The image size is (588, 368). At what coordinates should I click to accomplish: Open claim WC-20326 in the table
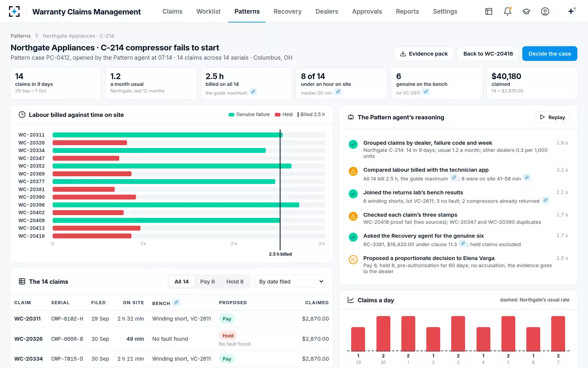click(x=29, y=339)
